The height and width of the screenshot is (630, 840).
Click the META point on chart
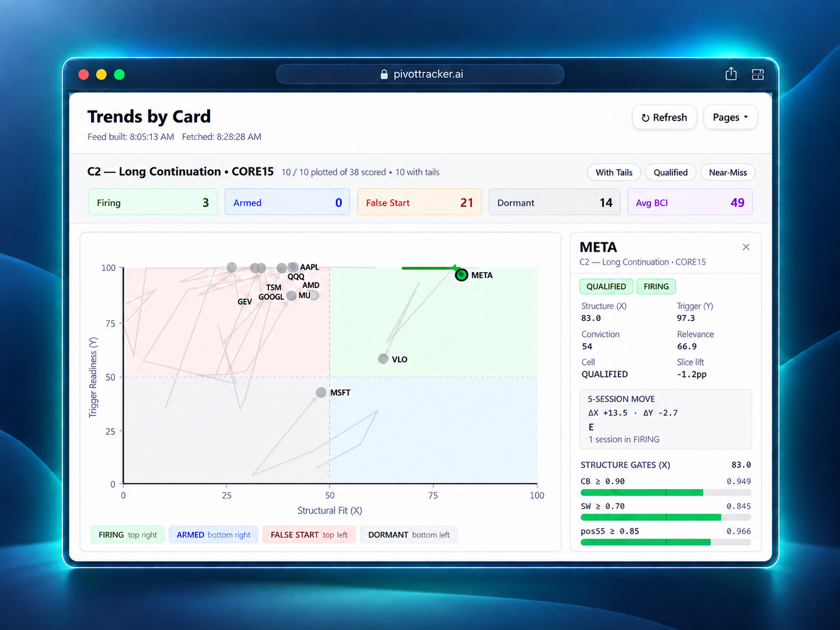point(461,275)
